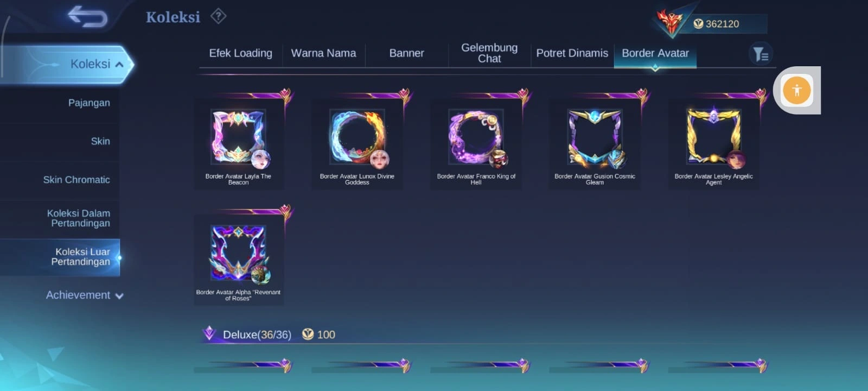Tap the collection rank emblem icon

pyautogui.click(x=670, y=22)
